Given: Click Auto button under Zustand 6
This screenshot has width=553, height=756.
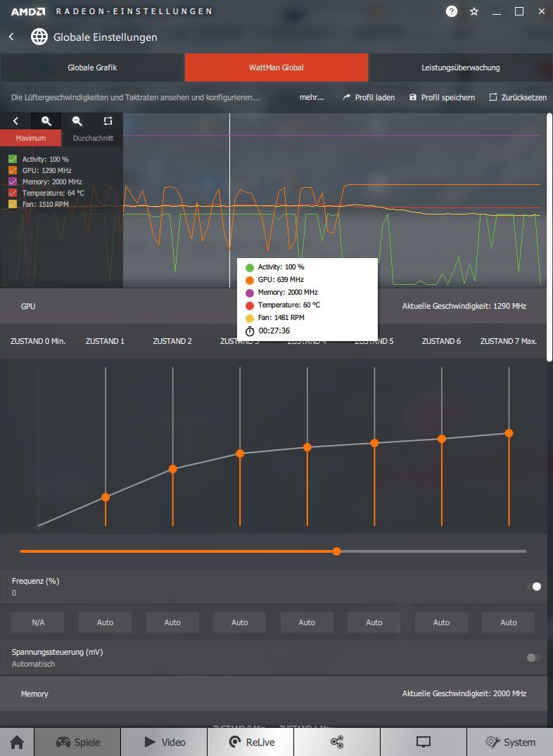Looking at the screenshot, I should (441, 622).
